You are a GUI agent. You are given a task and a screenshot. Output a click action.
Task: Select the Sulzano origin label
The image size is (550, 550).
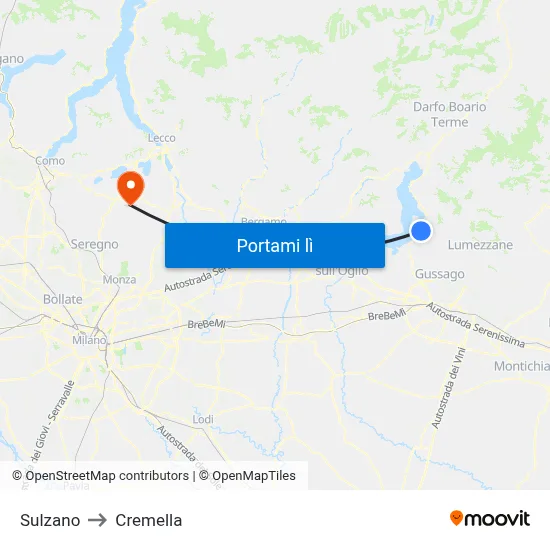point(50,520)
